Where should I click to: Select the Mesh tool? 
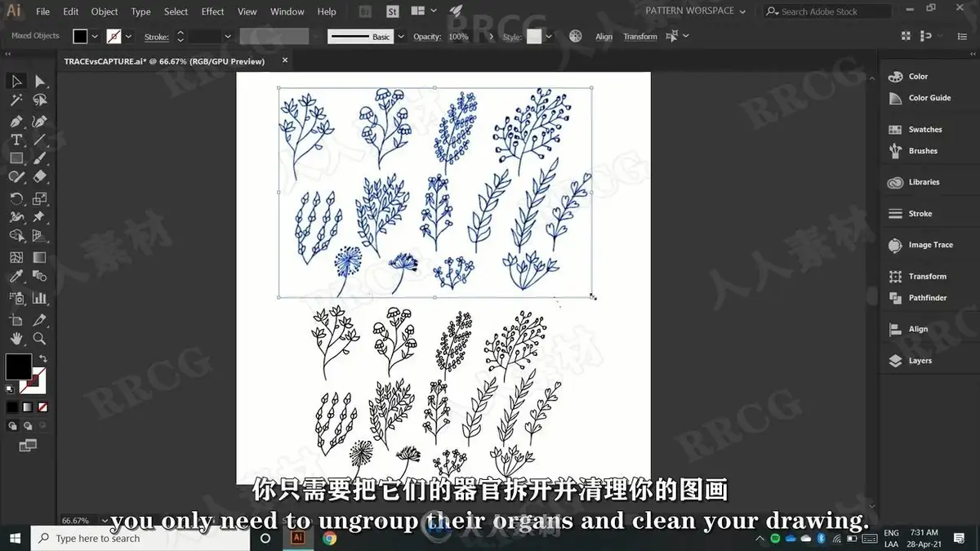click(x=16, y=257)
